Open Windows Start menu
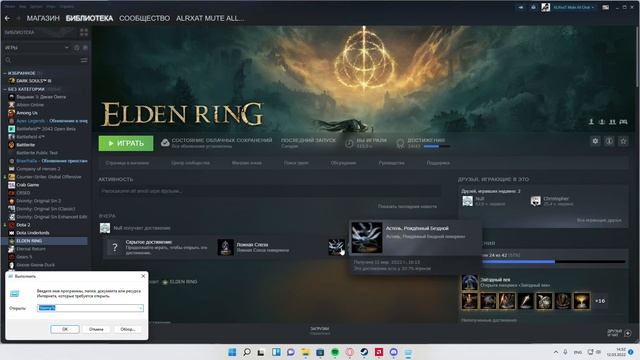This screenshot has width=640, height=360. (x=232, y=352)
